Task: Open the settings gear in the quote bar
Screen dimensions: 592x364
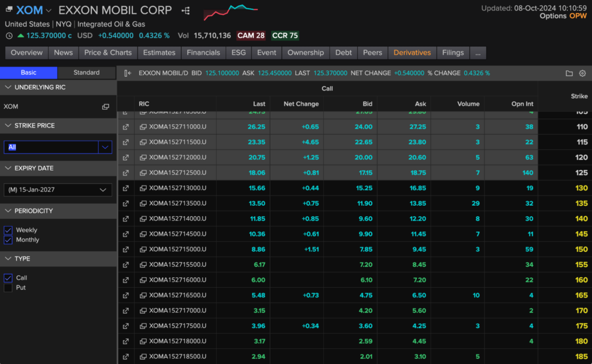Action: [582, 73]
